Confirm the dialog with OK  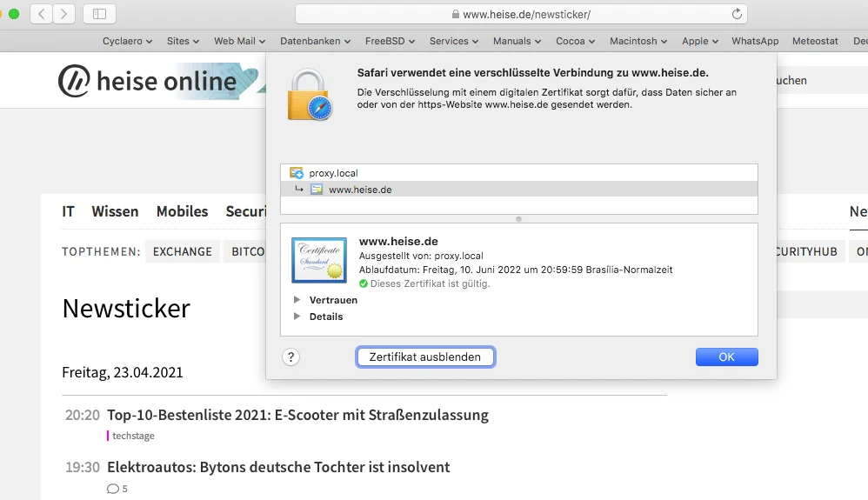(727, 357)
